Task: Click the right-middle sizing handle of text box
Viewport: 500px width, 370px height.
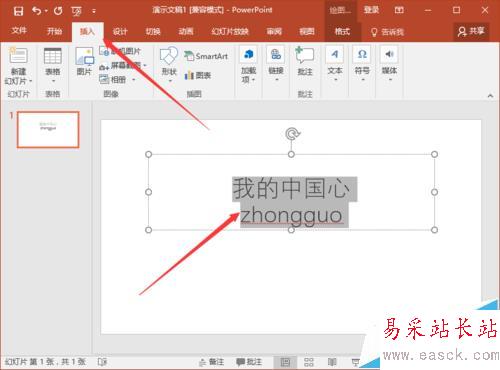Action: pos(434,192)
